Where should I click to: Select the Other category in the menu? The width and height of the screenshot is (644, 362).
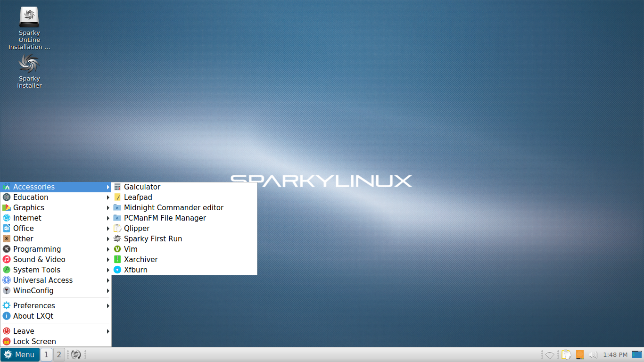56,239
